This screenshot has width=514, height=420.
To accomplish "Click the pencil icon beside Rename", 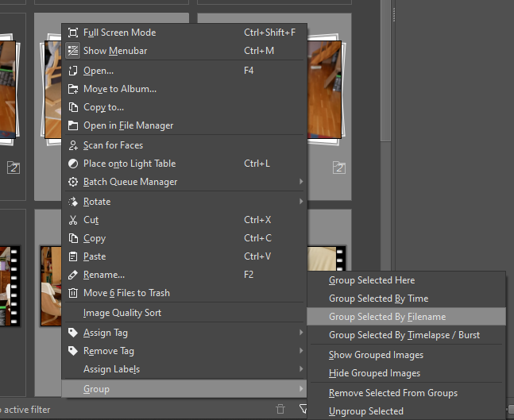I will (x=73, y=275).
